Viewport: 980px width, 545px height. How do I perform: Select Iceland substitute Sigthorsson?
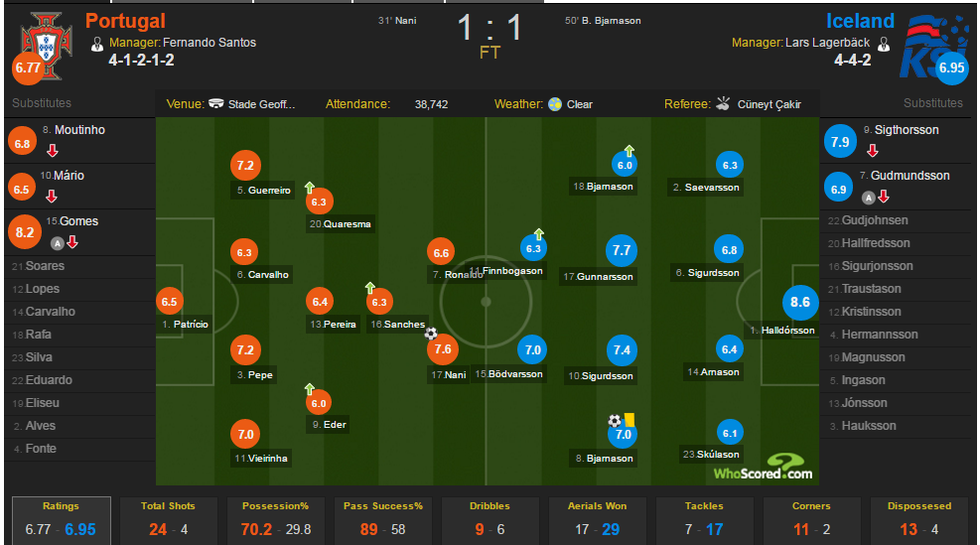[901, 130]
